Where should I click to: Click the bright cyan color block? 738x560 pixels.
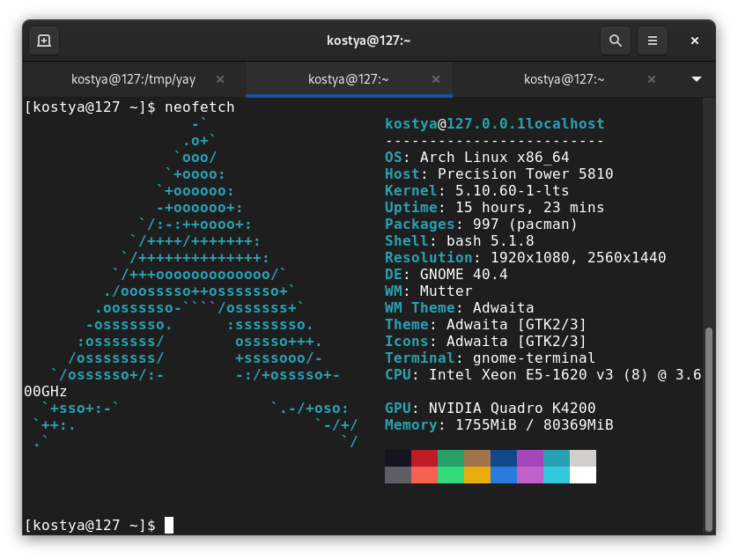[x=557, y=475]
